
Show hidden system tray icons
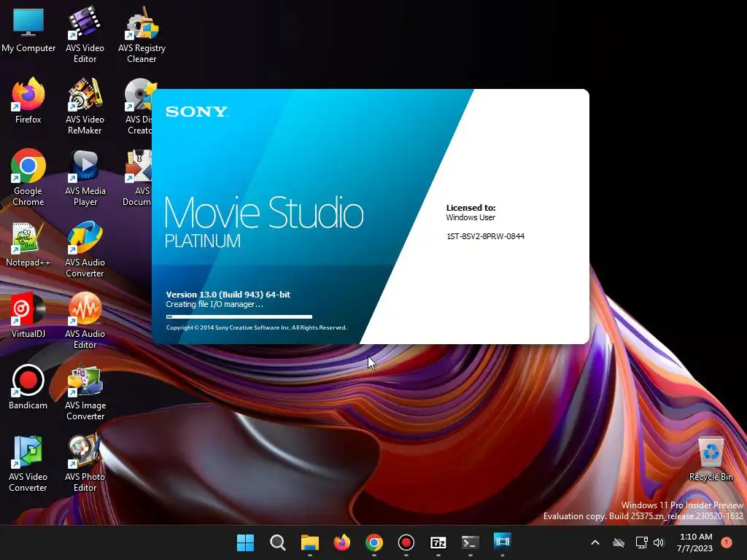(595, 542)
